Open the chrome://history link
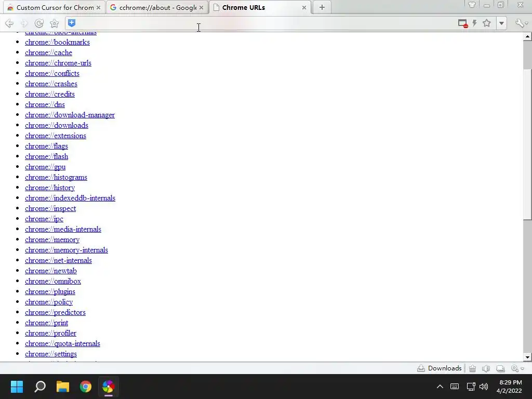 point(49,188)
